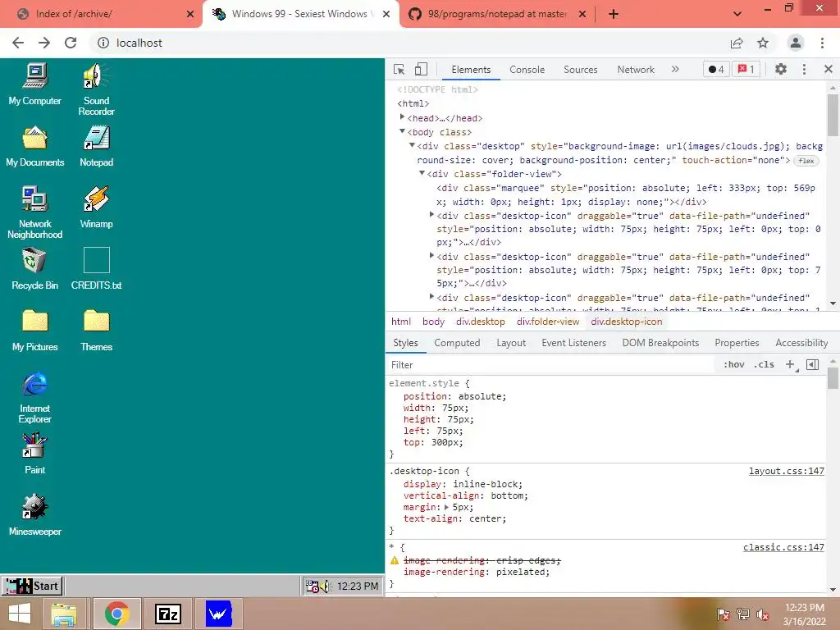Viewport: 840px width, 630px height.
Task: Collapse the body element node
Action: tap(402, 131)
